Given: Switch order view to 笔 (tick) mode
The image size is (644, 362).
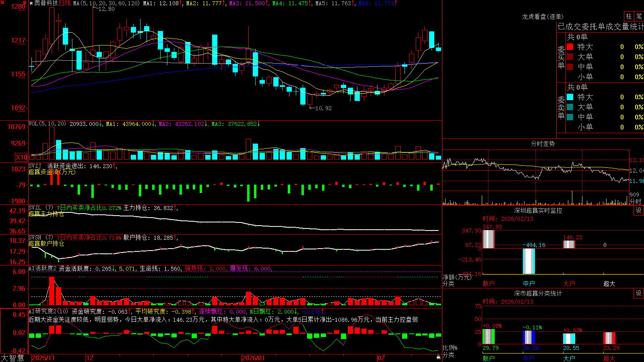Looking at the screenshot, I should coord(639,16).
